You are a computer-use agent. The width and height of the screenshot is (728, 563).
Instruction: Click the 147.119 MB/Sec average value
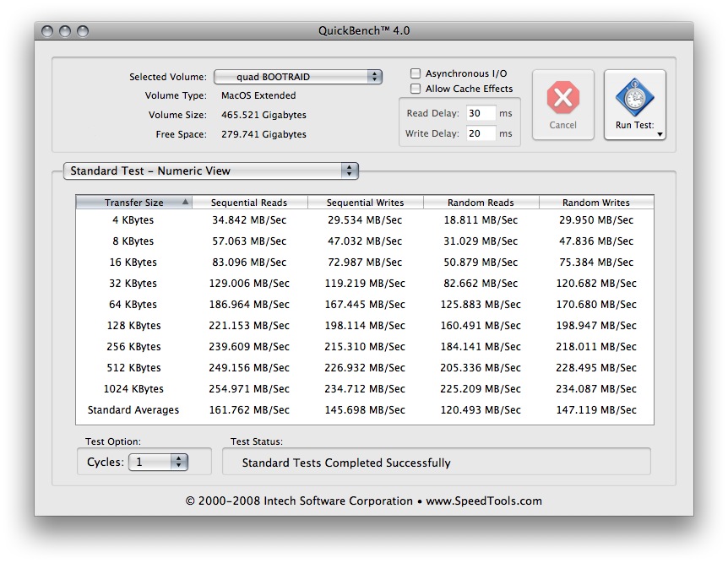coord(596,410)
